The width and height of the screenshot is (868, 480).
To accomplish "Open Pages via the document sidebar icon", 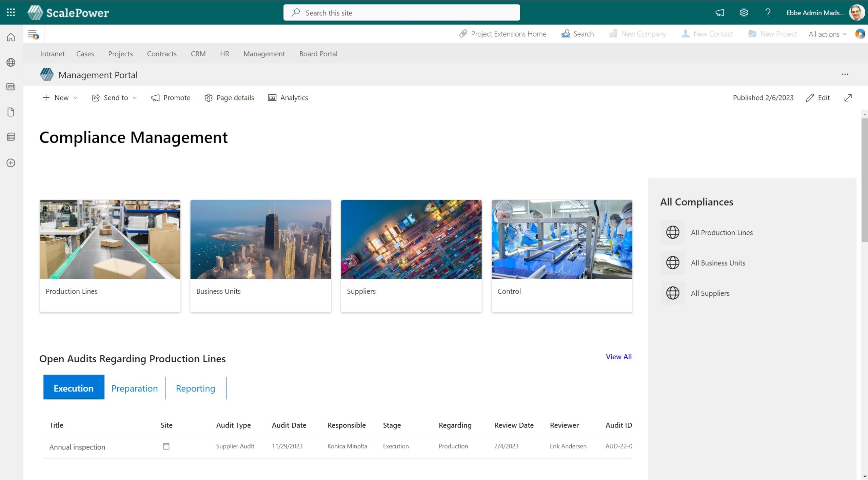I will tap(11, 112).
